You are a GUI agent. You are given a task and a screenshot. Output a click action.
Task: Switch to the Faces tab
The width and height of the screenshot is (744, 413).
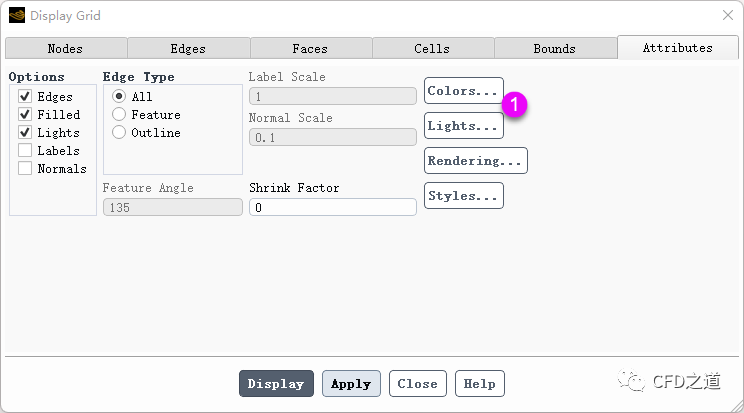click(310, 48)
